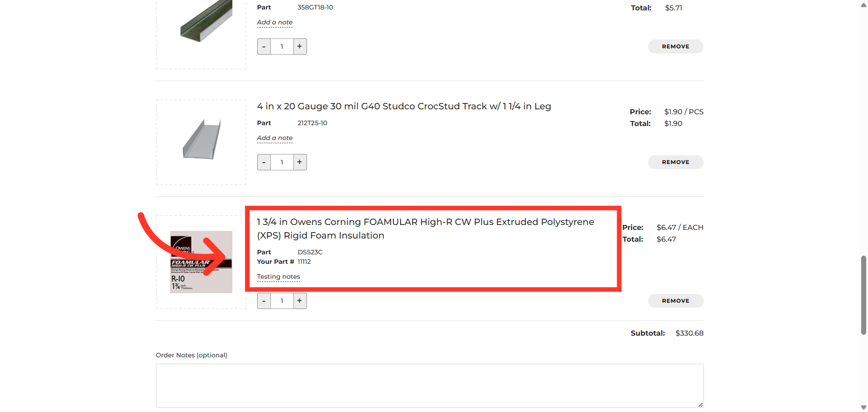Select the part number 212T25-10
This screenshot has height=412, width=868.
[312, 123]
